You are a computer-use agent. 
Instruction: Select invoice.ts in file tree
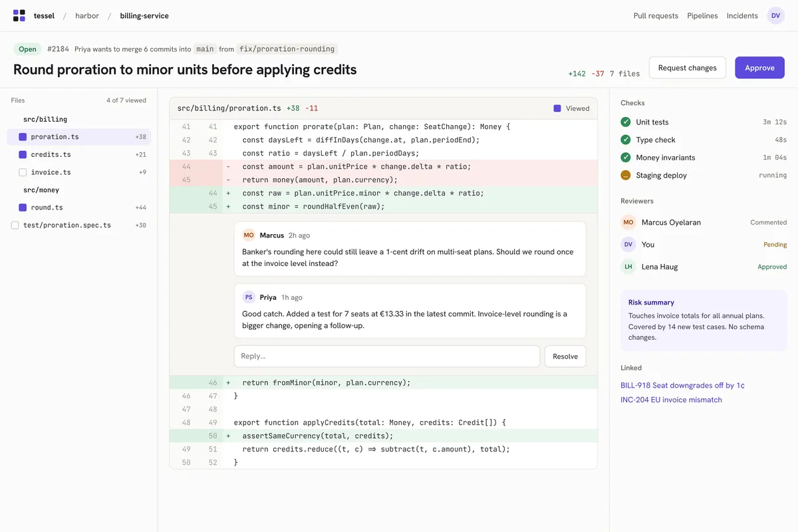pos(79,172)
